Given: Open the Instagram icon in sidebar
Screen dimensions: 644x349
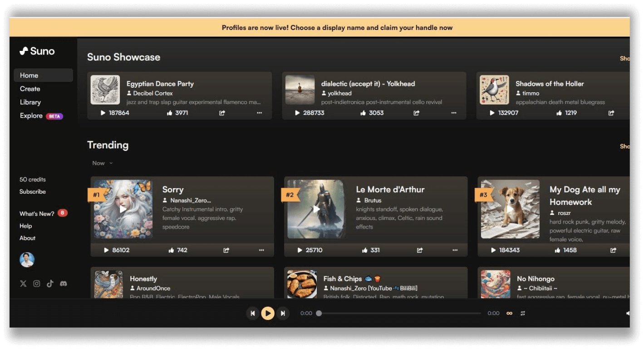Looking at the screenshot, I should point(37,284).
